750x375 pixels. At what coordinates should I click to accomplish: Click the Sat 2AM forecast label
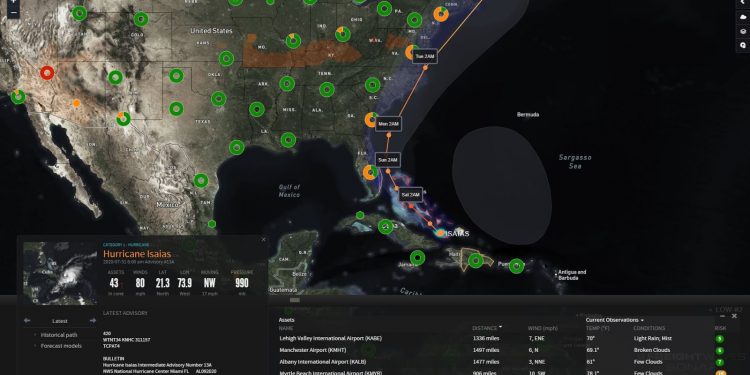coord(411,195)
